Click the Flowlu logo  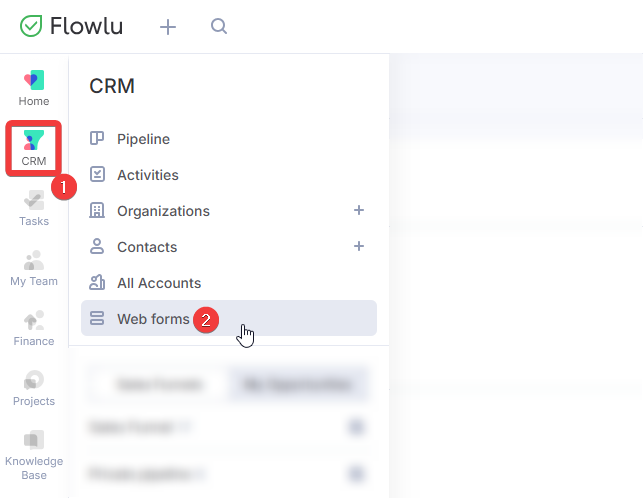coord(71,26)
